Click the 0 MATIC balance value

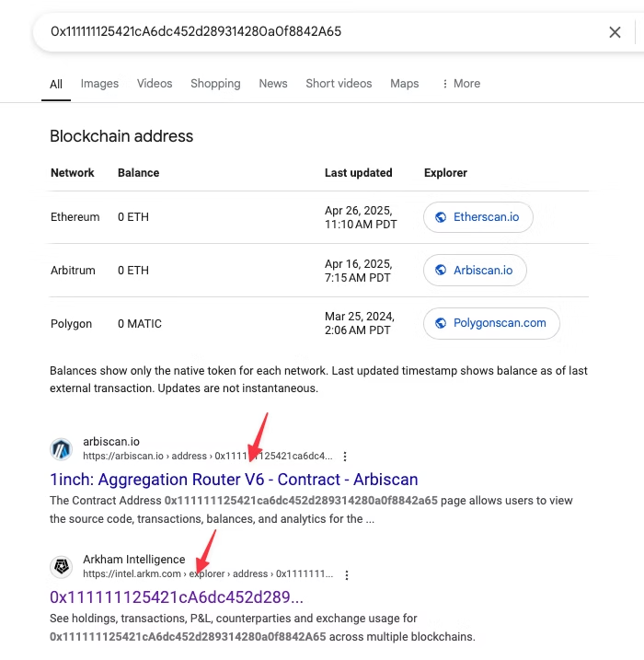point(140,324)
